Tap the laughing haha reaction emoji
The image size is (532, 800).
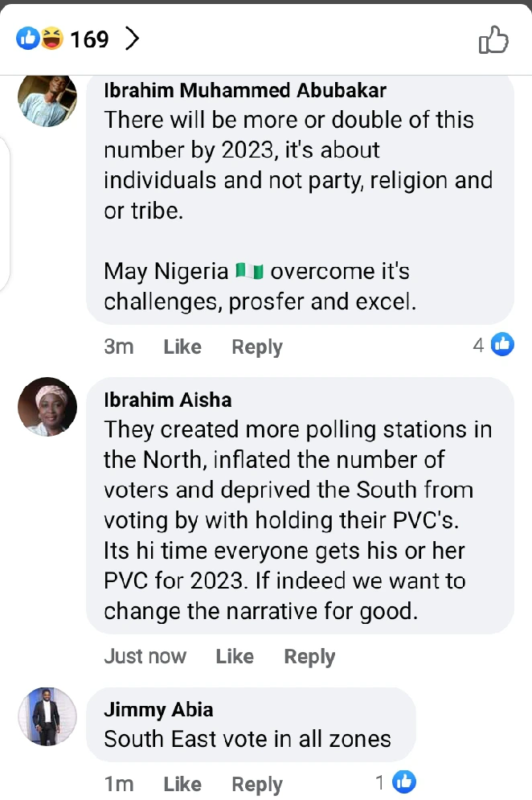pyautogui.click(x=51, y=38)
